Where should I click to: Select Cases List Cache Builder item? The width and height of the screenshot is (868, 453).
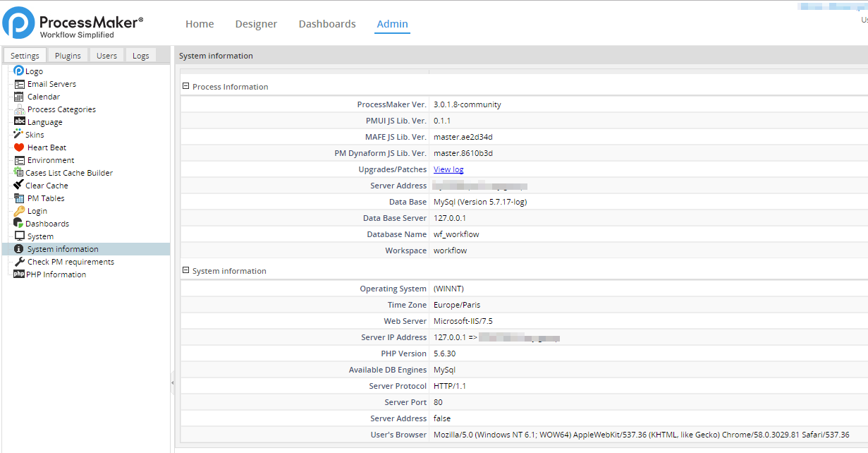pos(69,173)
